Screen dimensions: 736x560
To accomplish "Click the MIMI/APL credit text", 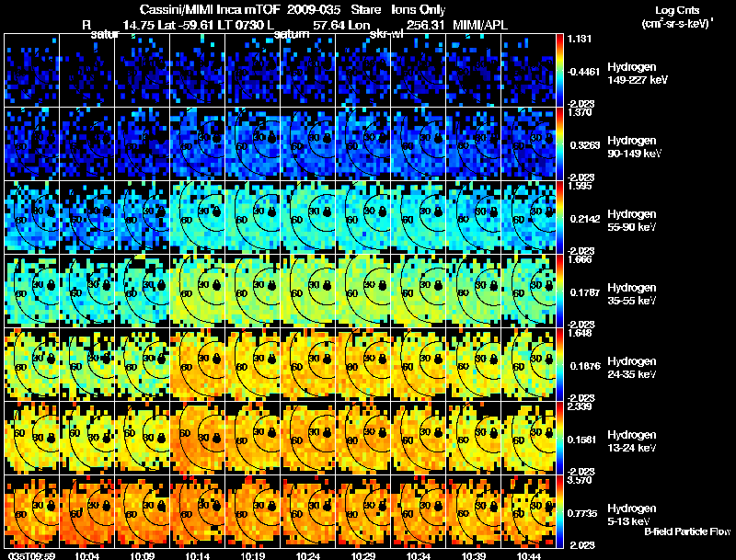I will click(479, 25).
